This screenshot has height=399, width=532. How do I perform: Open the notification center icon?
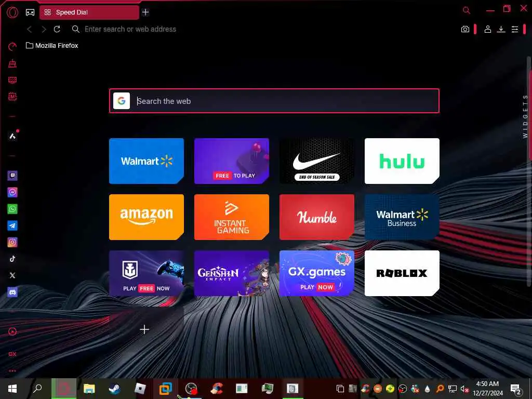(516, 389)
